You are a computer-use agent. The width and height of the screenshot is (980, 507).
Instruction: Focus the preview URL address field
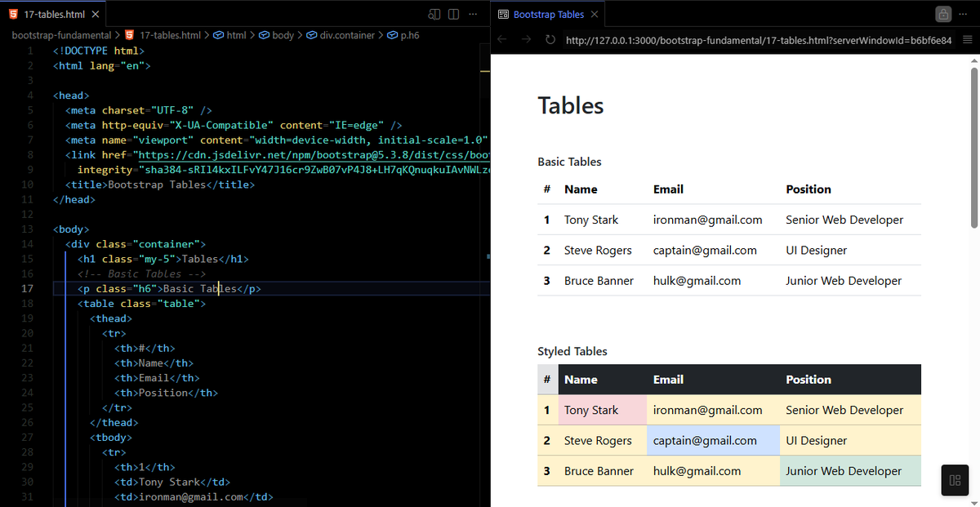(x=759, y=40)
